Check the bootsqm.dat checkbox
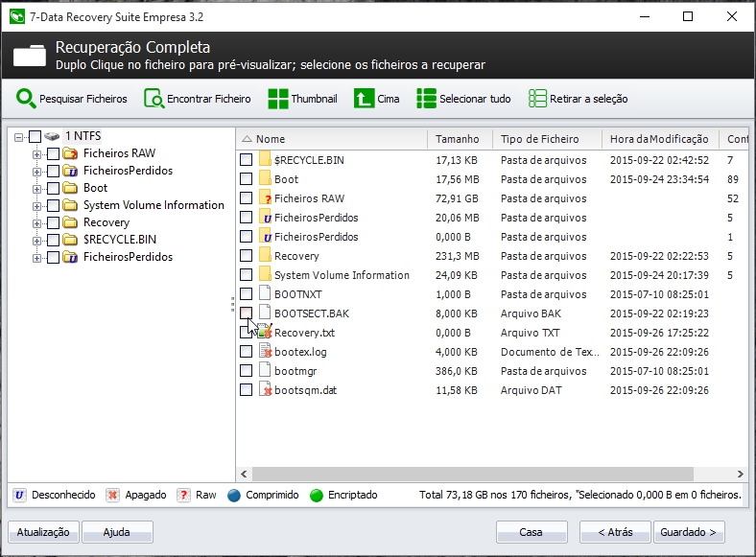 coord(246,390)
